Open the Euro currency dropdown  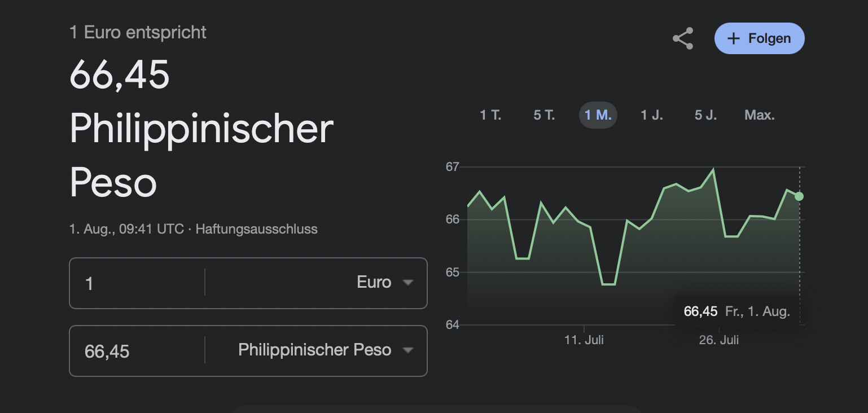point(316,283)
